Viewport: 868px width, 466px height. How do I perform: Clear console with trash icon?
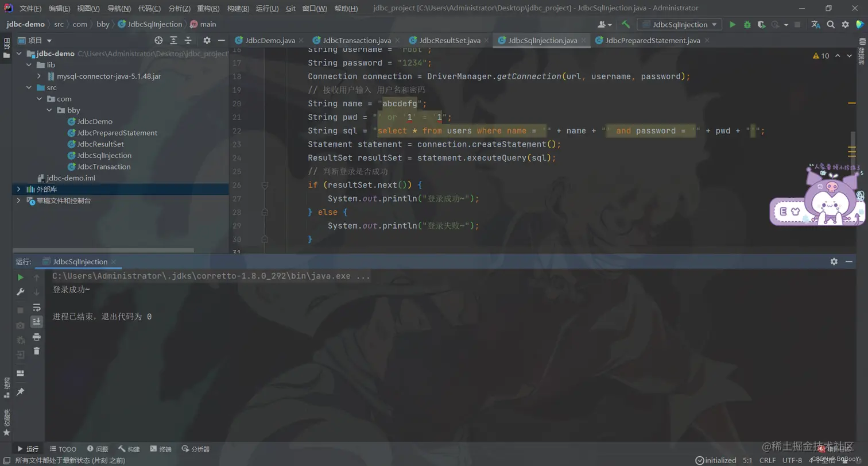pyautogui.click(x=37, y=351)
